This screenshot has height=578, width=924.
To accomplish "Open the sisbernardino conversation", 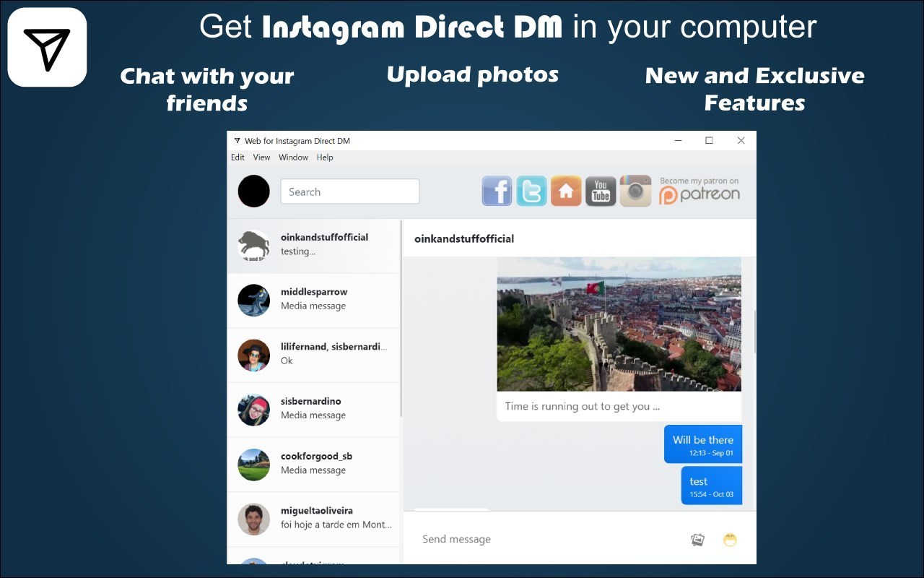I will [x=313, y=410].
